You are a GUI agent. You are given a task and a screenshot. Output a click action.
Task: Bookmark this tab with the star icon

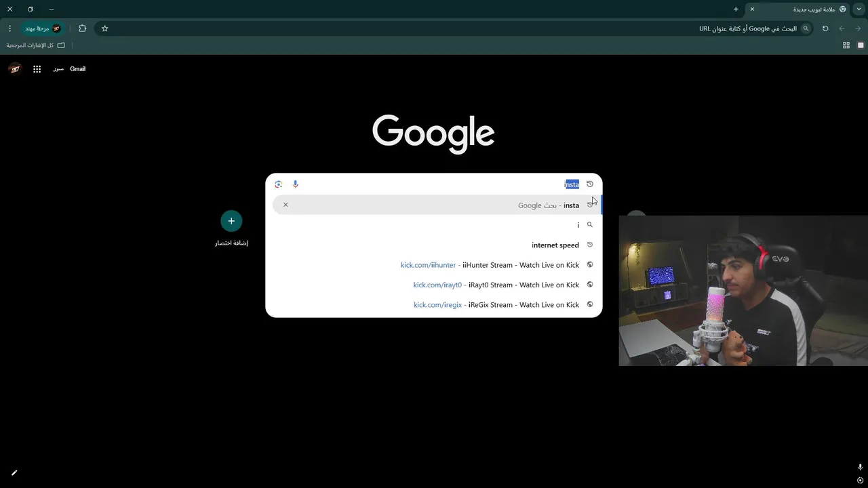(x=105, y=28)
